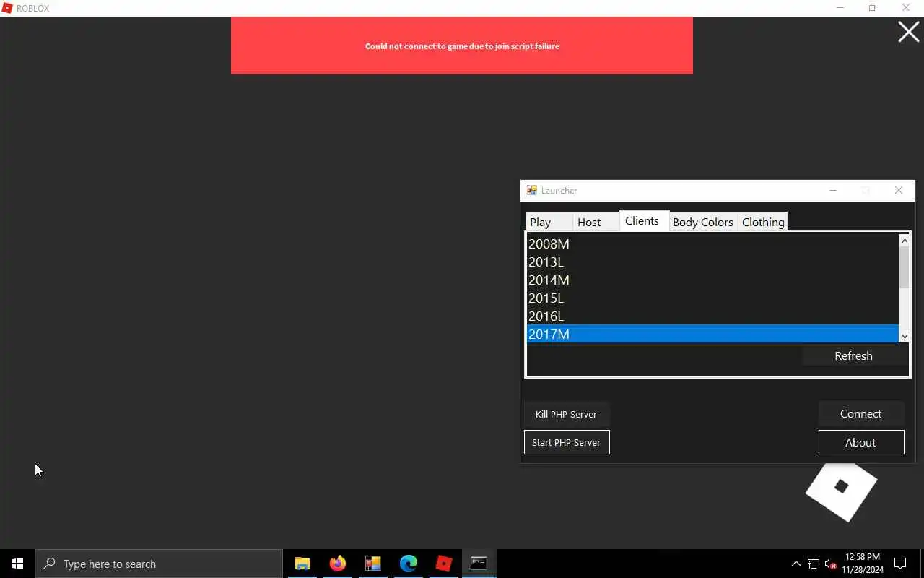Select the 2014M client

pos(712,280)
